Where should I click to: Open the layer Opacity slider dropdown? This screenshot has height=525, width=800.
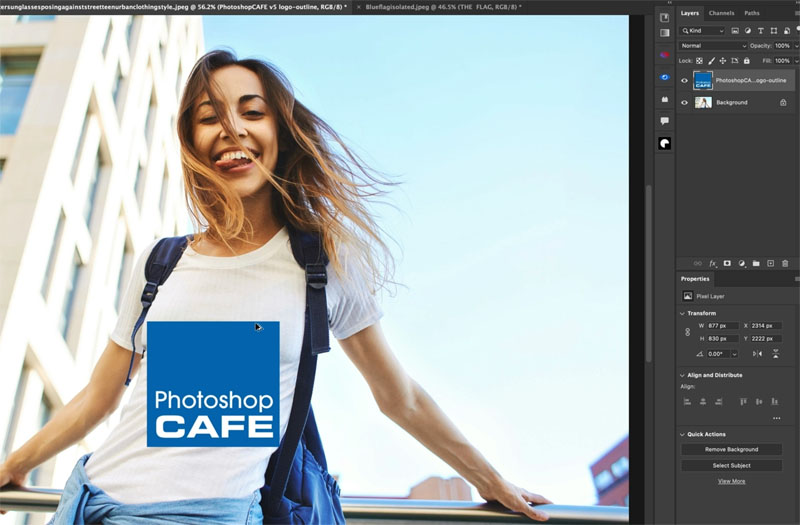click(795, 46)
